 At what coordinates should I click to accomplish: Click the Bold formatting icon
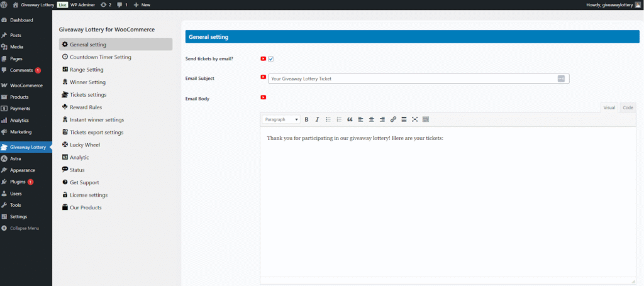coord(306,119)
